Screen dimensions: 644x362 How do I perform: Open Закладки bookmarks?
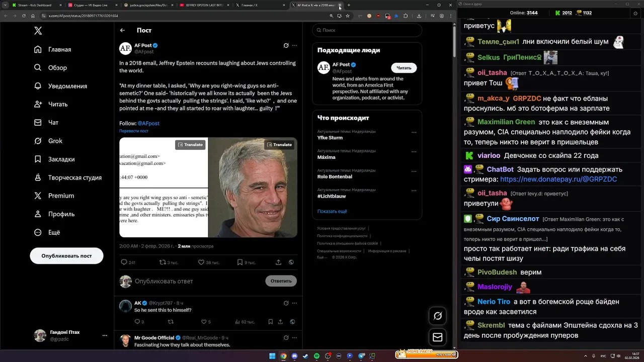click(x=54, y=159)
